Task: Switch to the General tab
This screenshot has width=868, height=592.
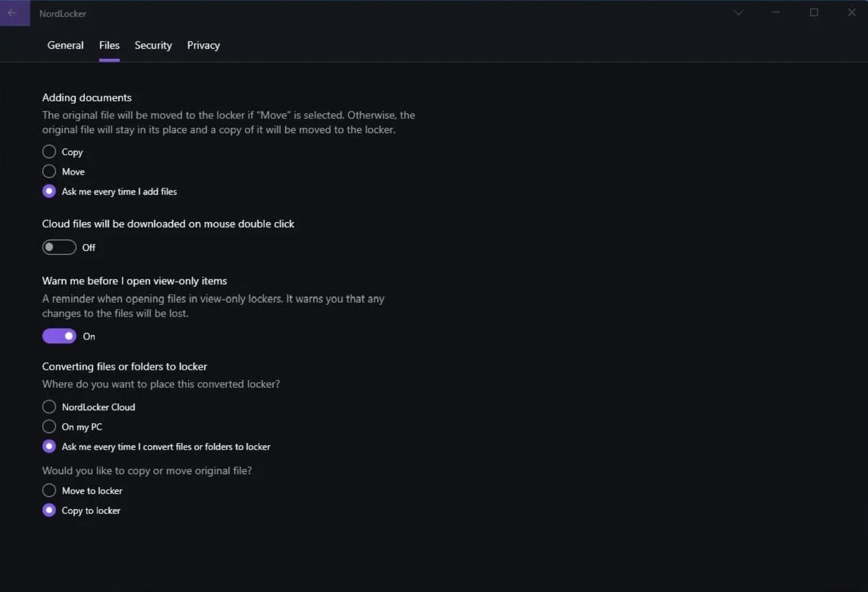Action: [66, 45]
